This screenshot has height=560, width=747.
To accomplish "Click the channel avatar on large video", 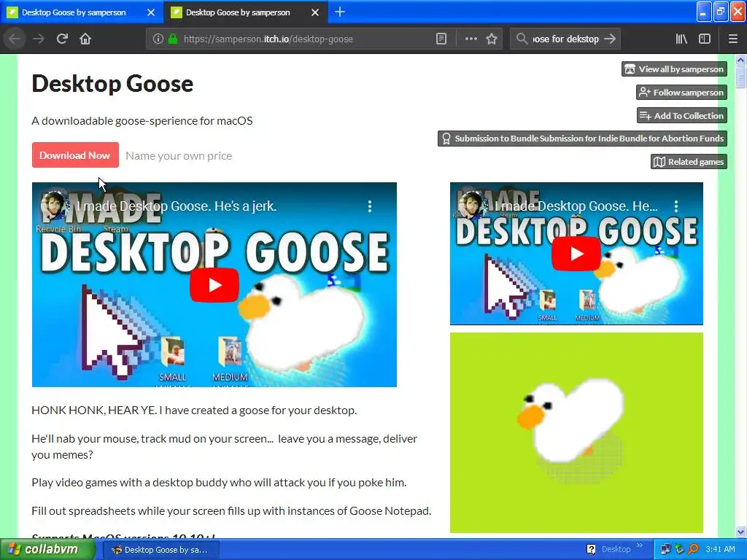I will 54,205.
